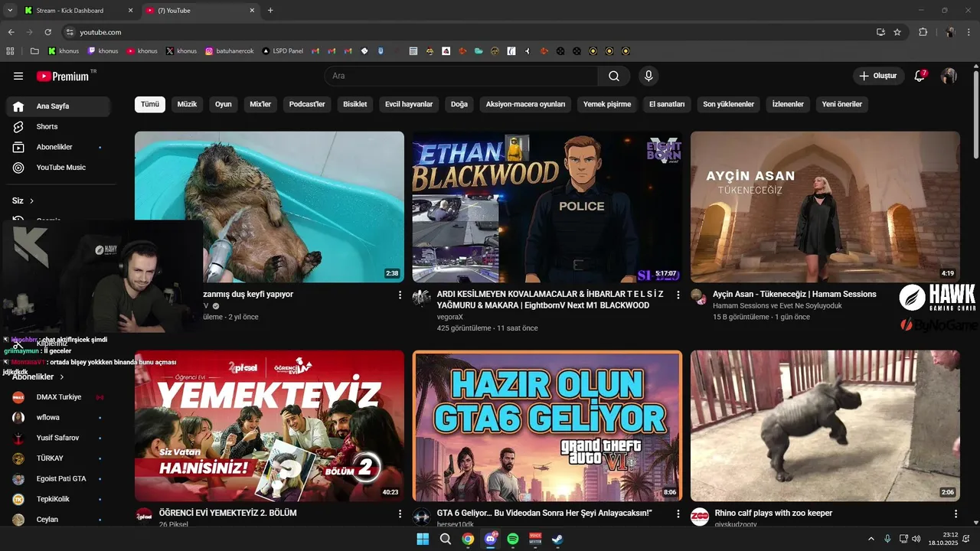Select the Yemek pişirme chip
Image resolution: width=980 pixels, height=551 pixels.
click(607, 104)
